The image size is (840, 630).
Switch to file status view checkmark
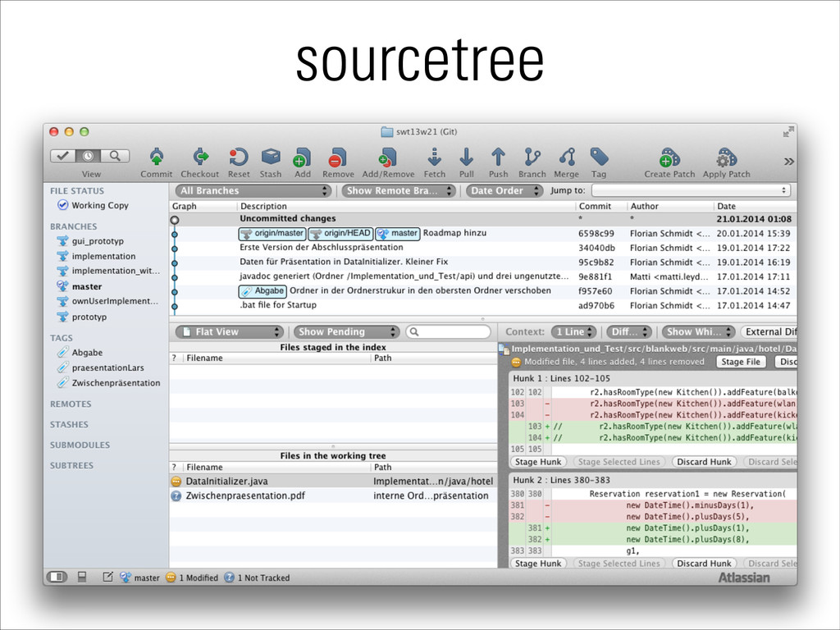click(x=62, y=156)
